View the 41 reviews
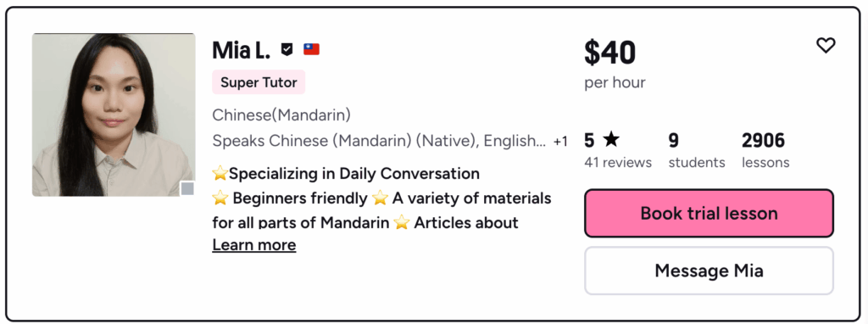868x324 pixels. 618,163
